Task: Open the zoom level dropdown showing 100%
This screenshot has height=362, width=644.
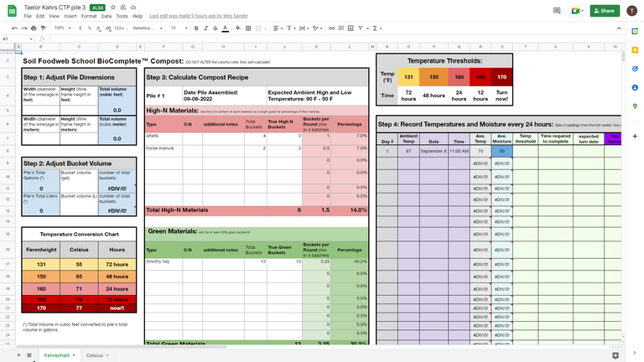Action: tap(62, 28)
